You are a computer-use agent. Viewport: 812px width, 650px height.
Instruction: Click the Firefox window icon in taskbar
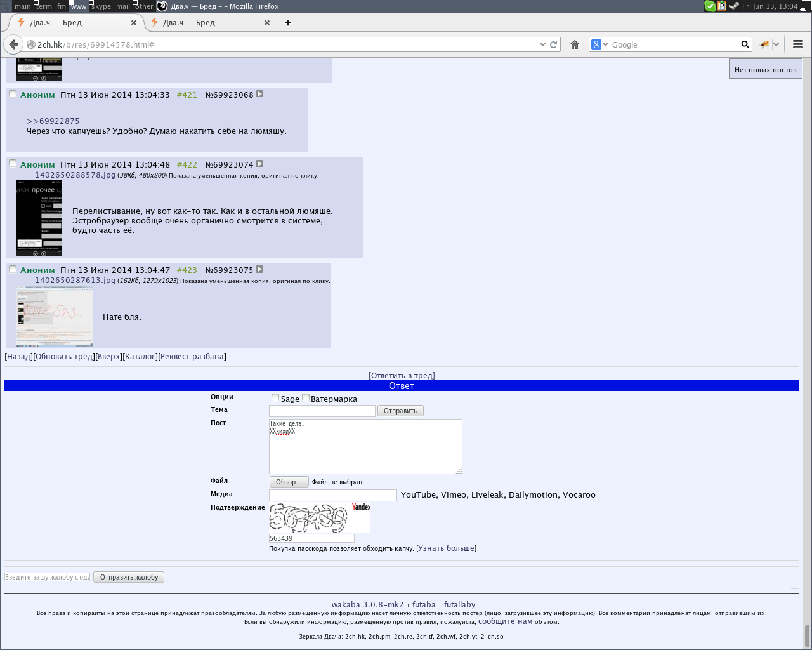pos(162,6)
